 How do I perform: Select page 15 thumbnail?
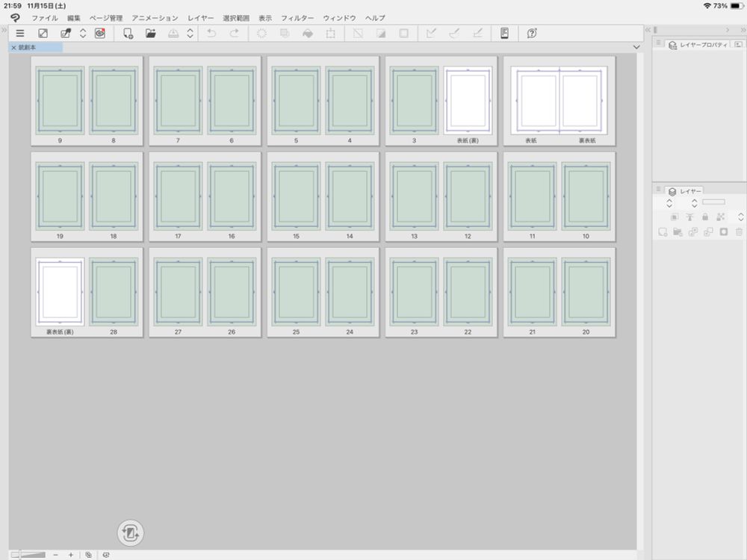(296, 196)
